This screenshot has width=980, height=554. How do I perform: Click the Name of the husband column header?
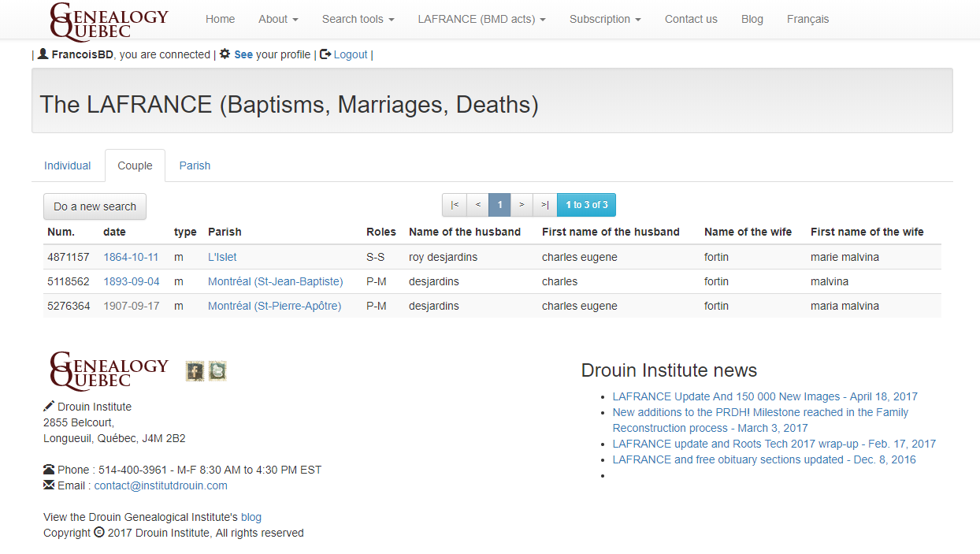coord(465,232)
